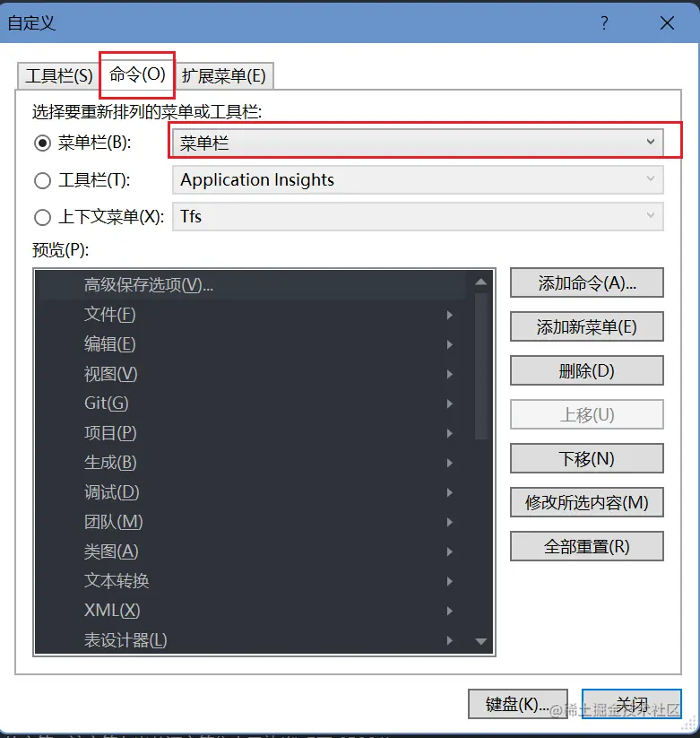Expand the 文件(F) submenu arrow
The height and width of the screenshot is (738, 700).
coord(450,315)
